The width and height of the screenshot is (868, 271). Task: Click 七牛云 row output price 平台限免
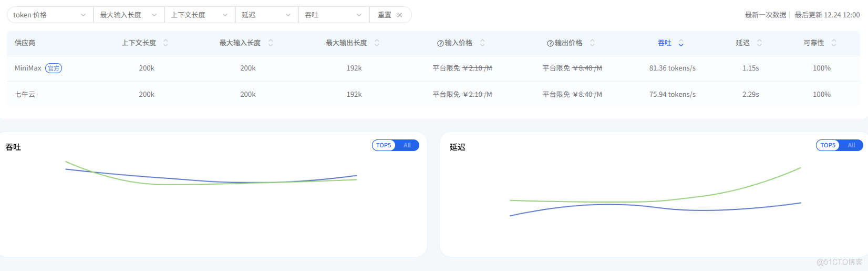(x=556, y=94)
